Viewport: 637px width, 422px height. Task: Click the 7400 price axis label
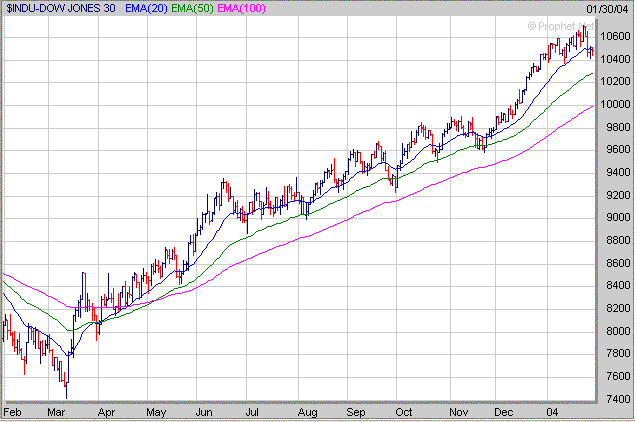(x=618, y=399)
